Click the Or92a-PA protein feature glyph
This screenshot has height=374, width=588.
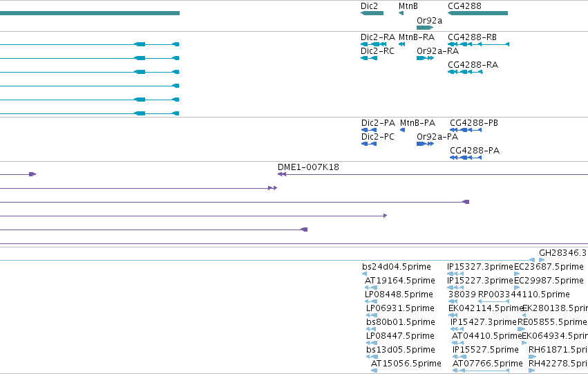pos(425,144)
